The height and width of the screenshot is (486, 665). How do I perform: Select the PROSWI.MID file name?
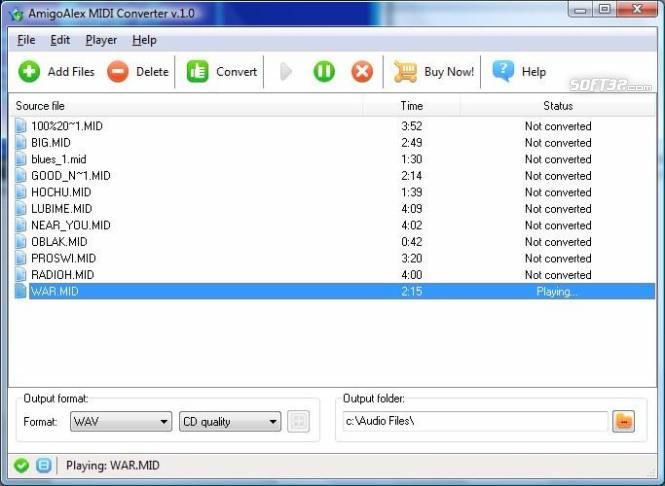click(64, 258)
